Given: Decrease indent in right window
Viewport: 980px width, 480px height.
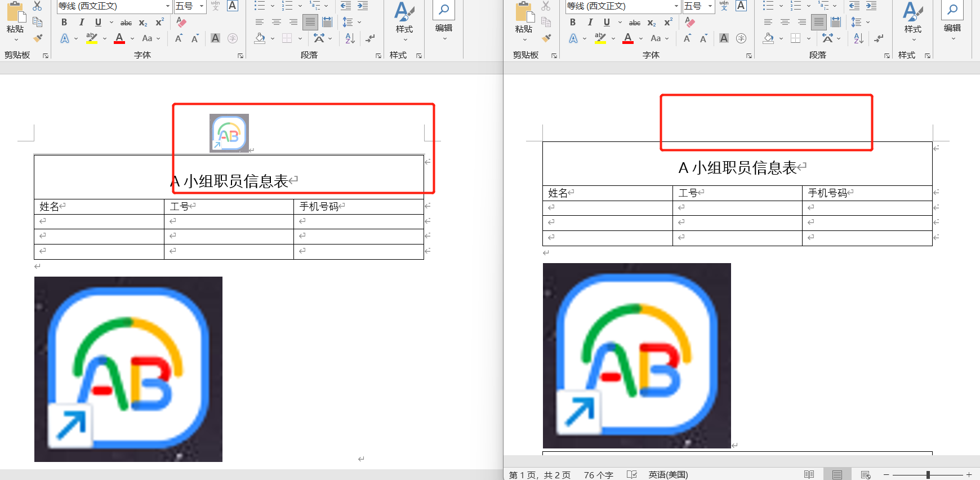Looking at the screenshot, I should click(x=854, y=6).
